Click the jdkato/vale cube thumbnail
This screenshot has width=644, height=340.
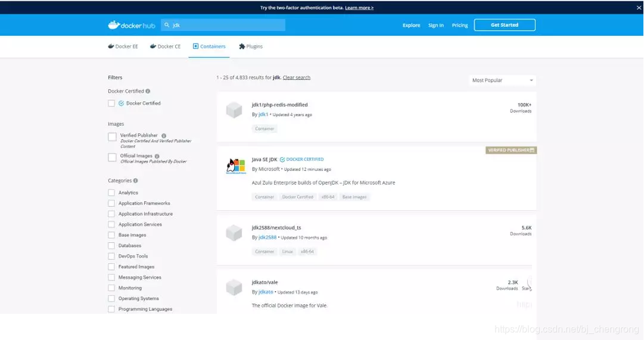234,288
